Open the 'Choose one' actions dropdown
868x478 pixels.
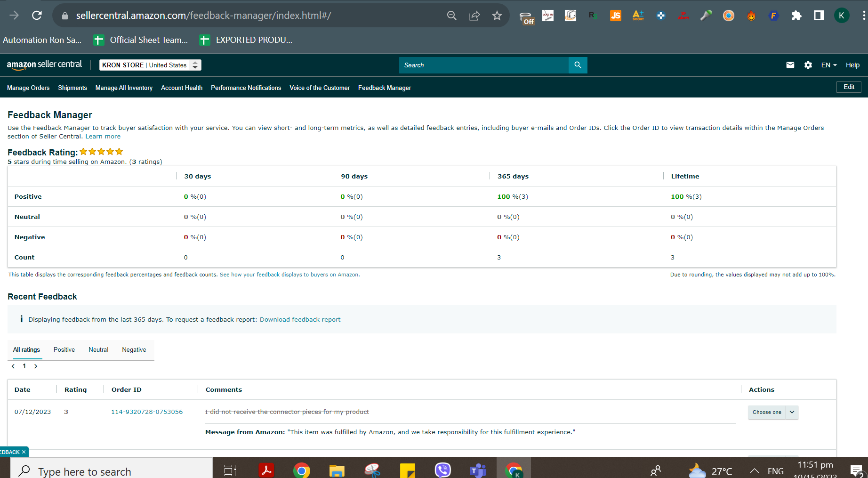773,412
